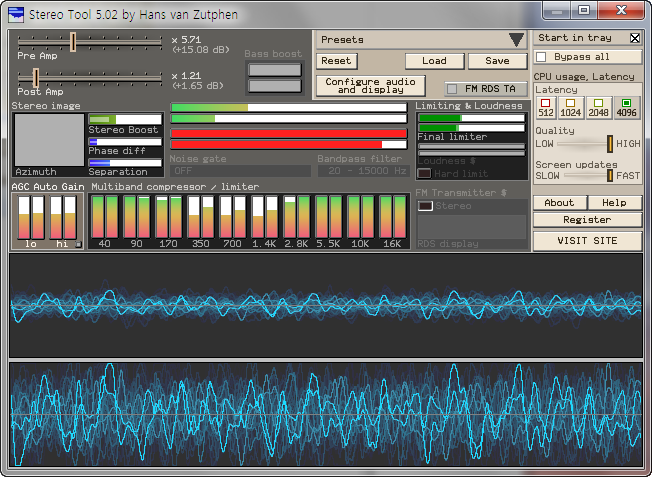Click the 5.5K compressor band meter
The image size is (652, 477).
[x=328, y=217]
